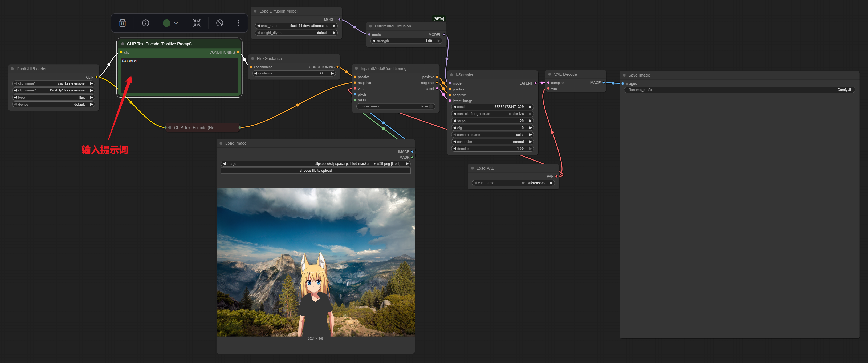Click the loaded image preview thumbnail

coord(315,262)
